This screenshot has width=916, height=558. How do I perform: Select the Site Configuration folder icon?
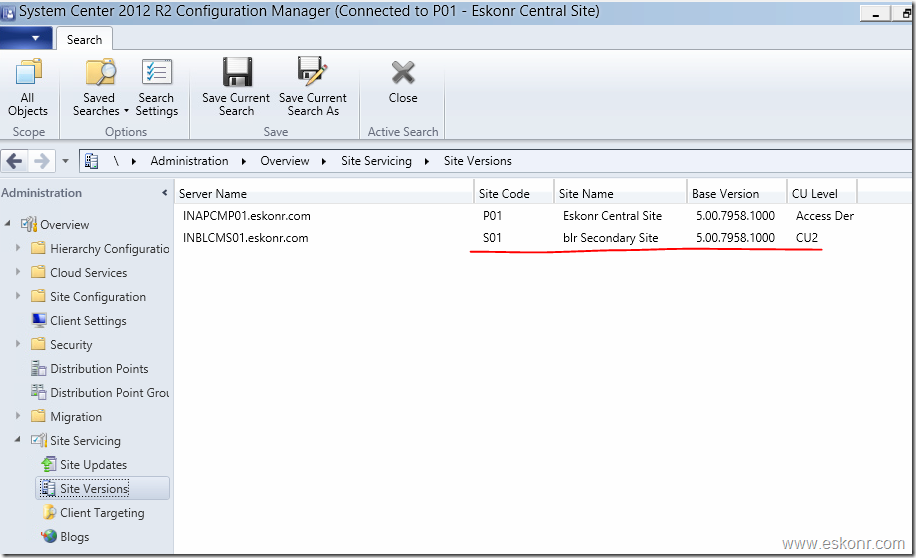tap(39, 296)
